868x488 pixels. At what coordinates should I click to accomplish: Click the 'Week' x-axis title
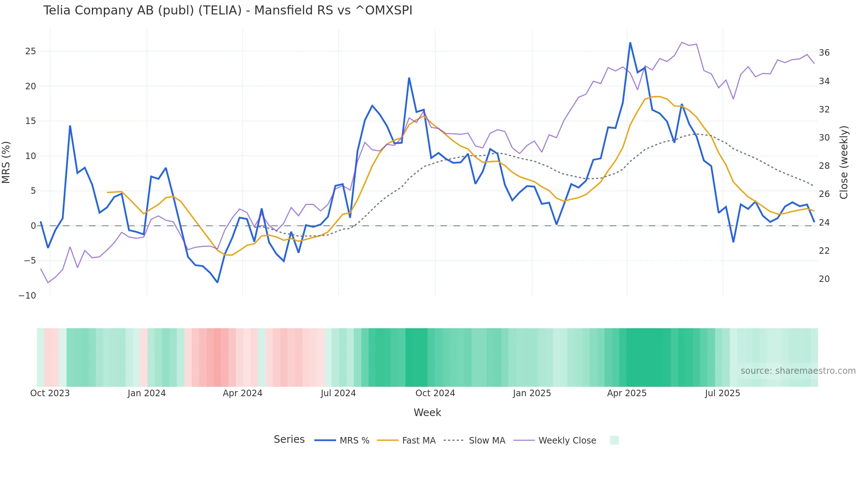[x=427, y=412]
